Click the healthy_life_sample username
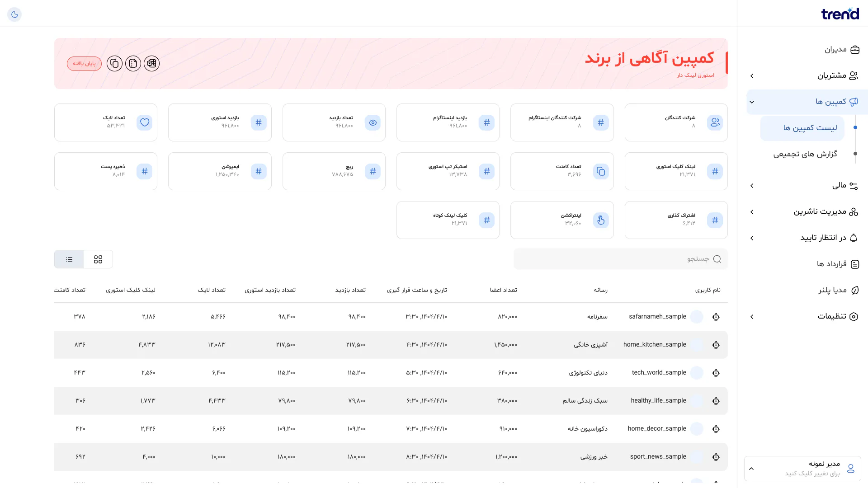Screen dimensions: 868x488 (658, 400)
